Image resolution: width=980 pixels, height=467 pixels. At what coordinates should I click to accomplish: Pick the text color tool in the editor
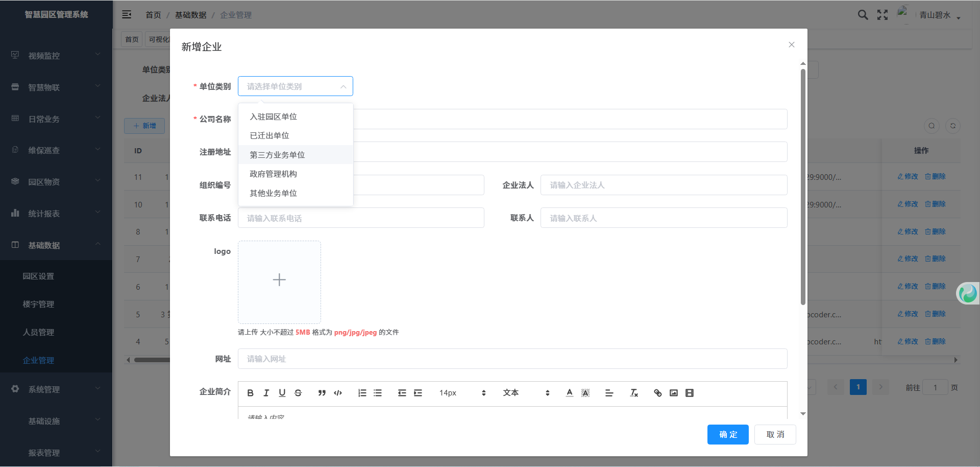point(569,393)
